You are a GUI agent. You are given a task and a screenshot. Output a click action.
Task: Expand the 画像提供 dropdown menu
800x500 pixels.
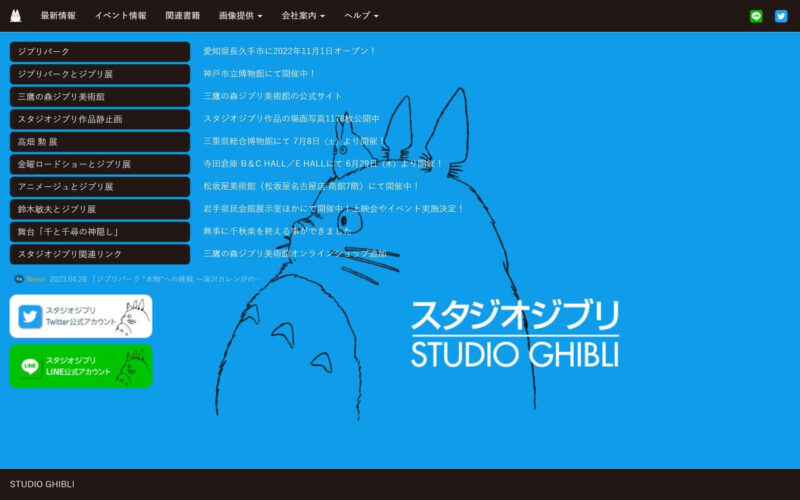click(x=240, y=16)
